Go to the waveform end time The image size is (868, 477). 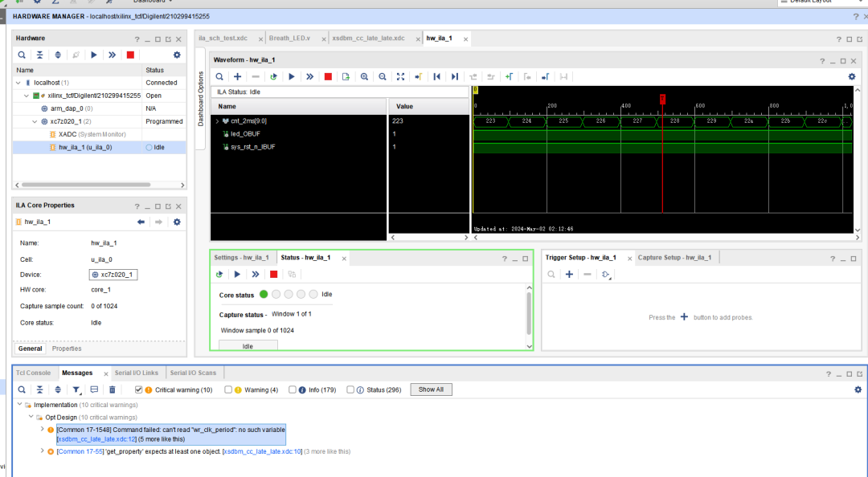(455, 77)
